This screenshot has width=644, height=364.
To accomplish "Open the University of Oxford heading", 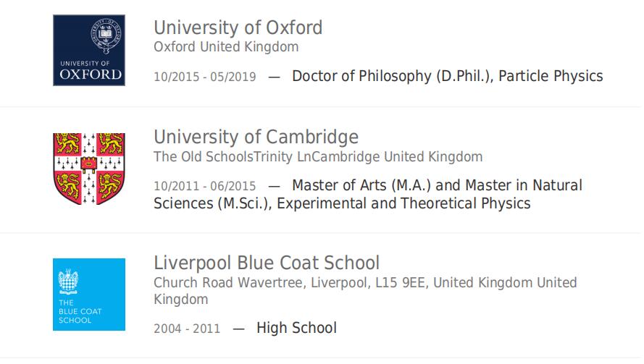I will tap(238, 27).
